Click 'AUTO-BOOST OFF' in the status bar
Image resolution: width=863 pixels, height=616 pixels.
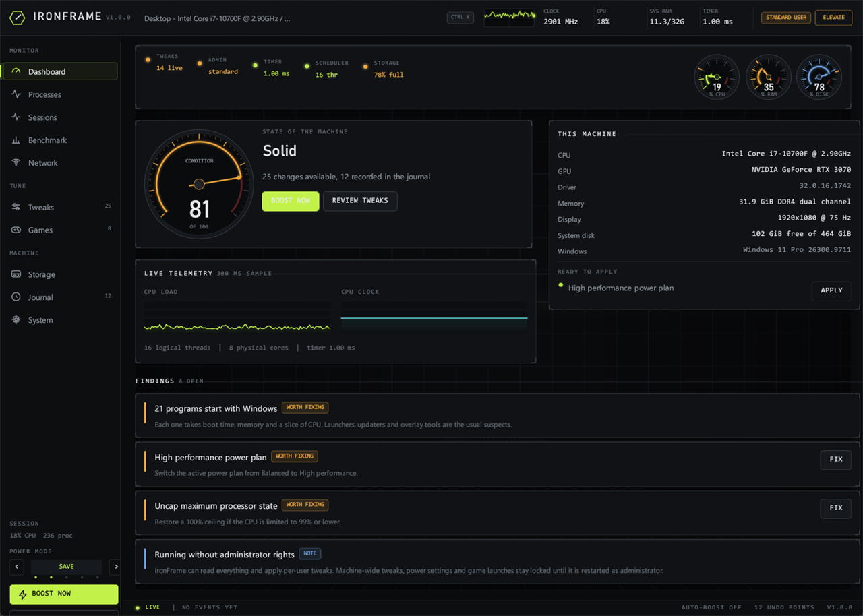[712, 607]
